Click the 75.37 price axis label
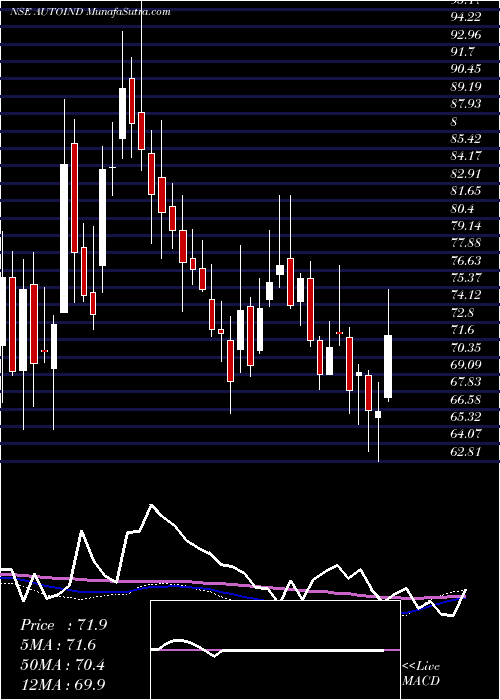500x700 pixels. point(466,277)
